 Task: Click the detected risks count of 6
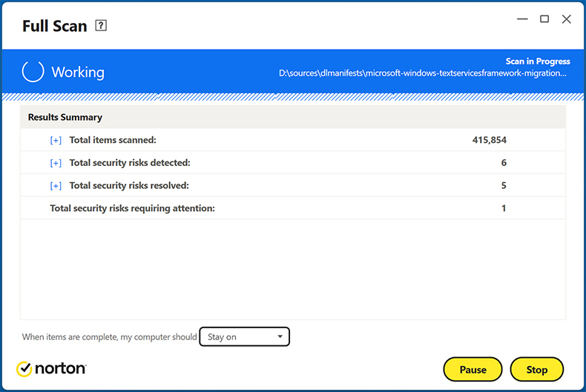504,163
